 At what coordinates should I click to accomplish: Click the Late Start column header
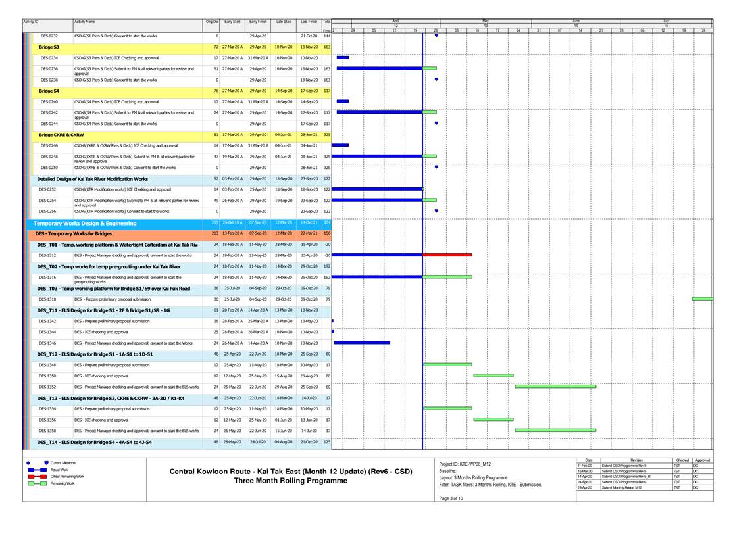tap(283, 22)
